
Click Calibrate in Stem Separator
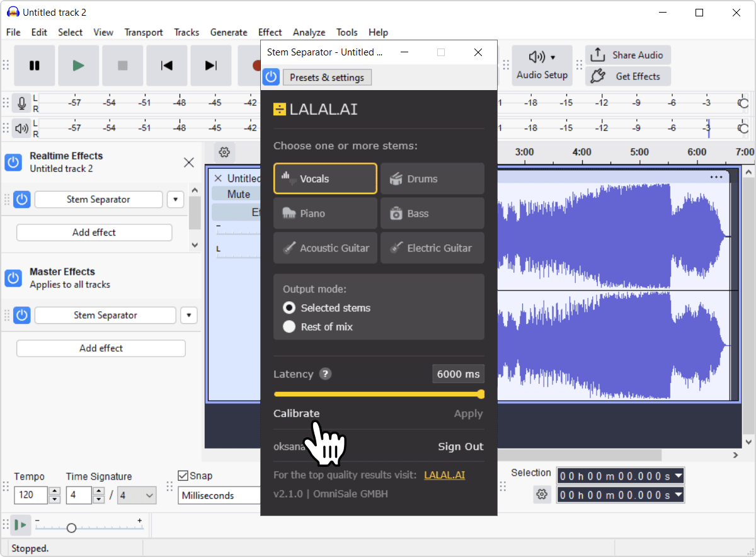point(296,413)
